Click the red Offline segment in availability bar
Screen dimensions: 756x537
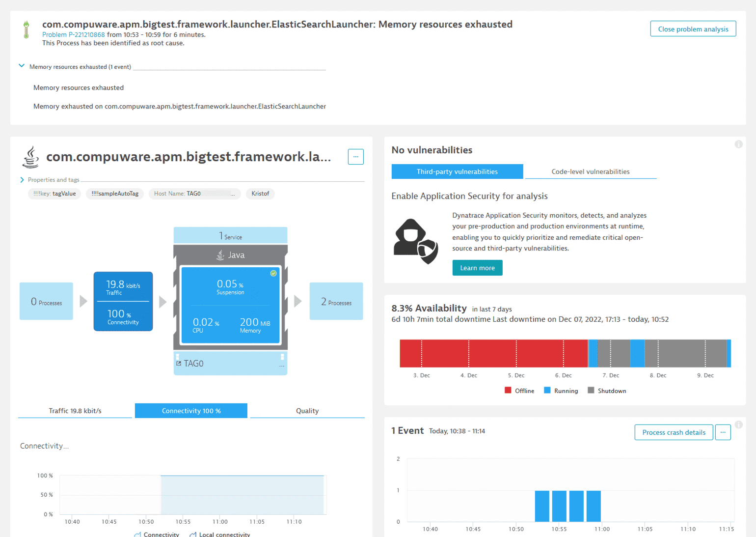pos(494,353)
